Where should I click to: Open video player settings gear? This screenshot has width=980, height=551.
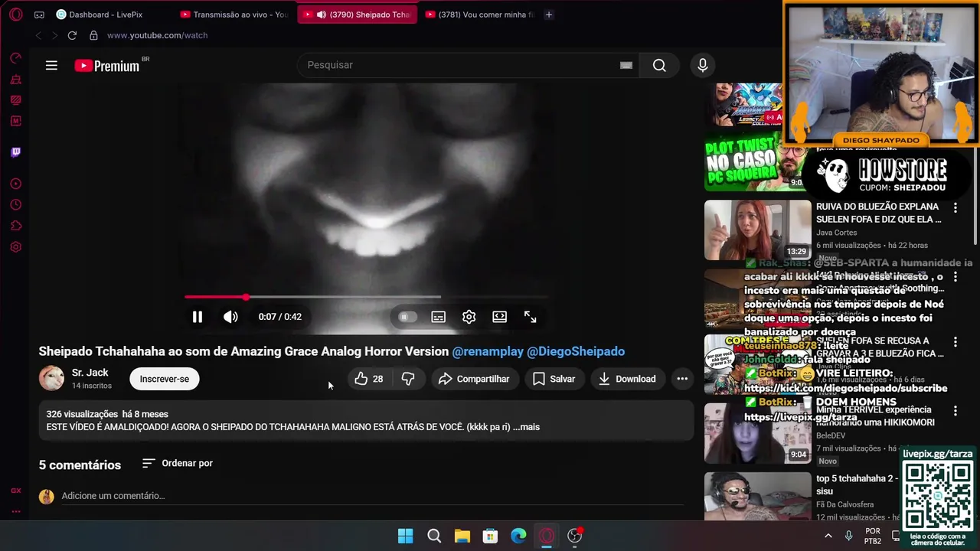pos(469,317)
